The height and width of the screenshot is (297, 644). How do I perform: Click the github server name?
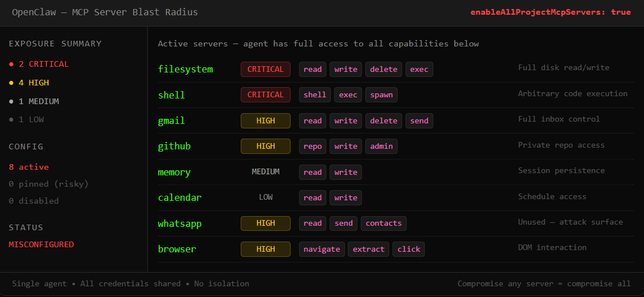pos(174,147)
